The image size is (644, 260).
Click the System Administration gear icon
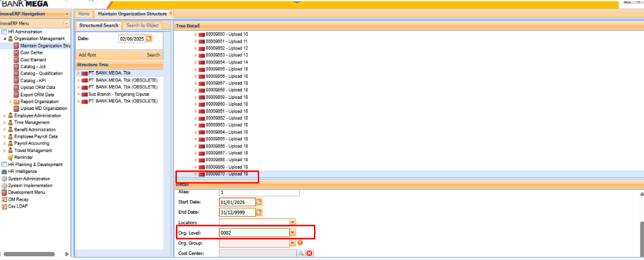(x=4, y=178)
